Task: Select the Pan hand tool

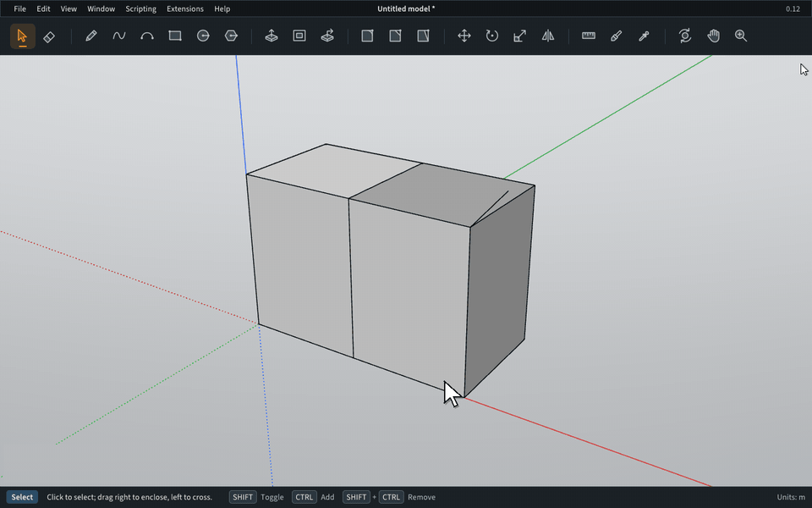Action: [x=713, y=36]
